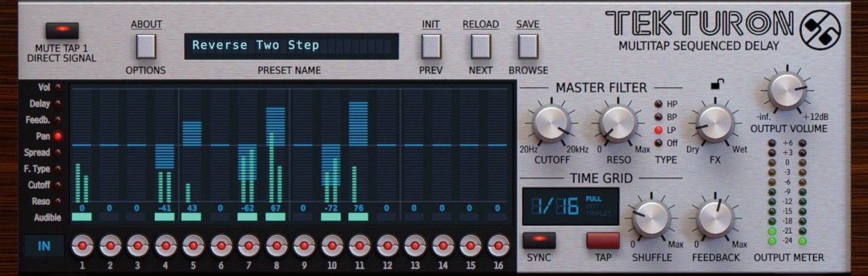The height and width of the screenshot is (276, 868).
Task: Toggle tap 11 step button
Action: point(360,245)
